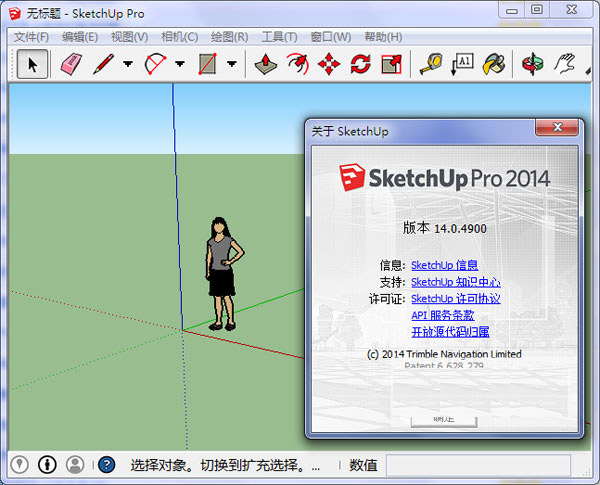The image size is (600, 485).
Task: Open the 相机(C) camera menu
Action: [x=178, y=37]
